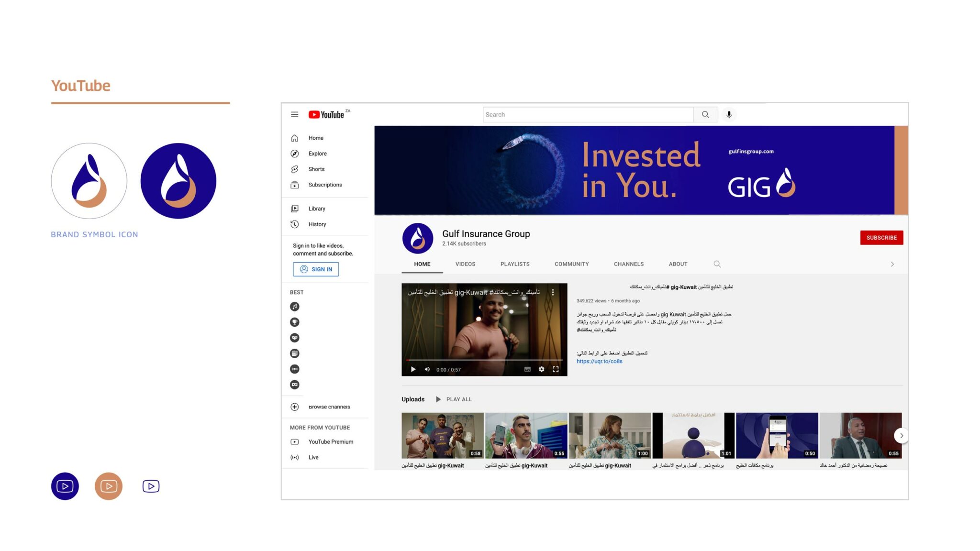980x551 pixels.
Task: Click the red Subscribe button
Action: click(881, 238)
